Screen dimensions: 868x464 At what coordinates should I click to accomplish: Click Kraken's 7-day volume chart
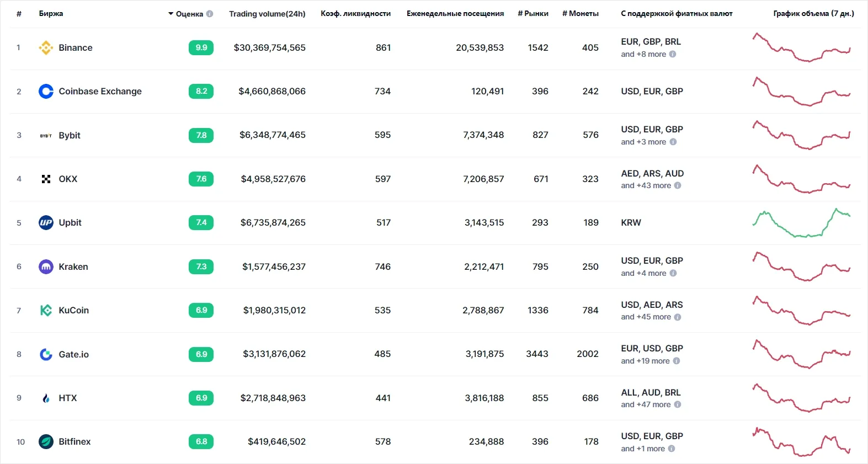tap(802, 266)
